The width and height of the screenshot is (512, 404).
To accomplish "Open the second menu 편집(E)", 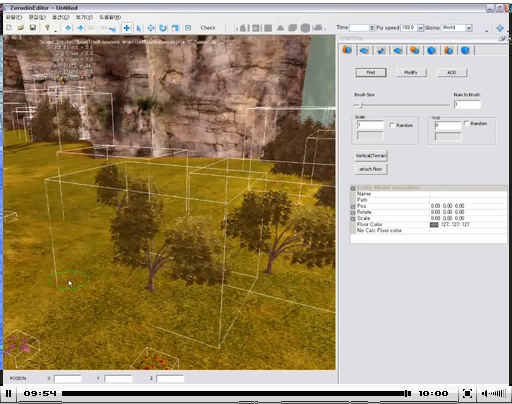I will click(x=37, y=17).
